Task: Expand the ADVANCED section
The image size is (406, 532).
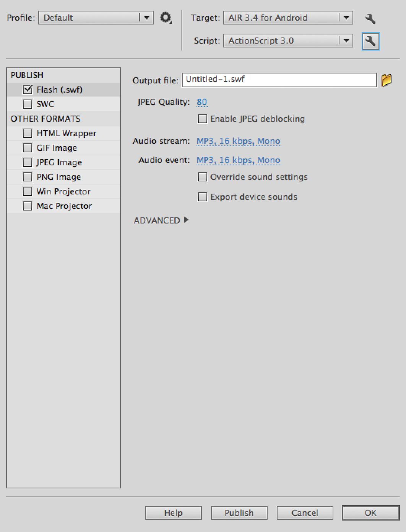Action: pos(161,220)
